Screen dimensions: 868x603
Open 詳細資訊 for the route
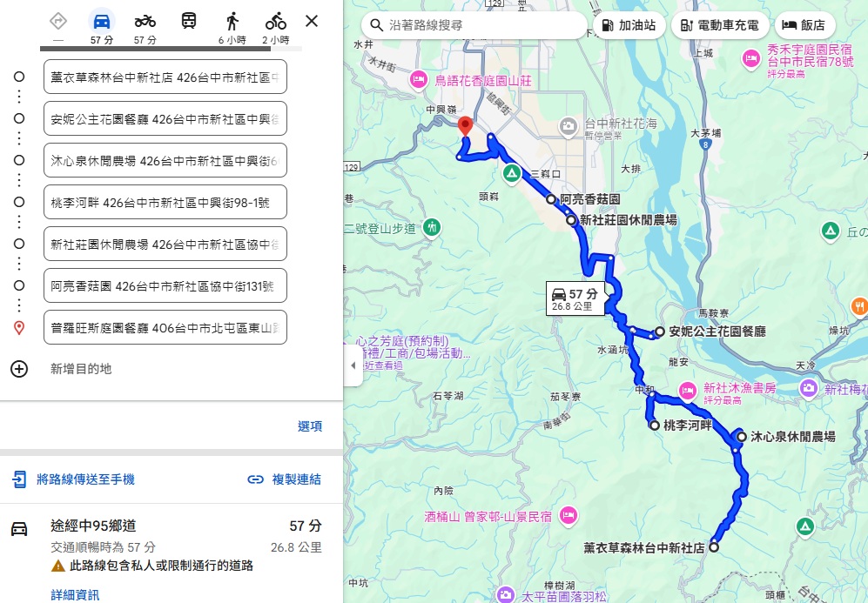click(75, 594)
